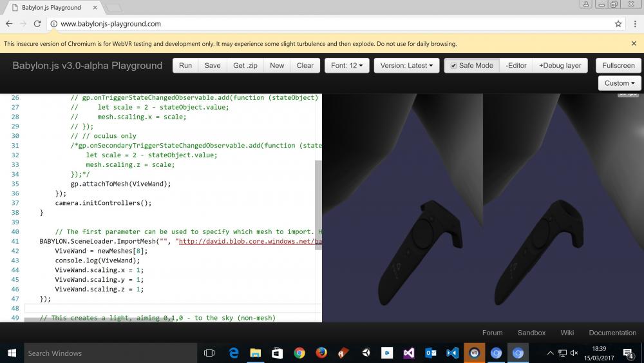
Task: Click the Save button
Action: (x=213, y=65)
